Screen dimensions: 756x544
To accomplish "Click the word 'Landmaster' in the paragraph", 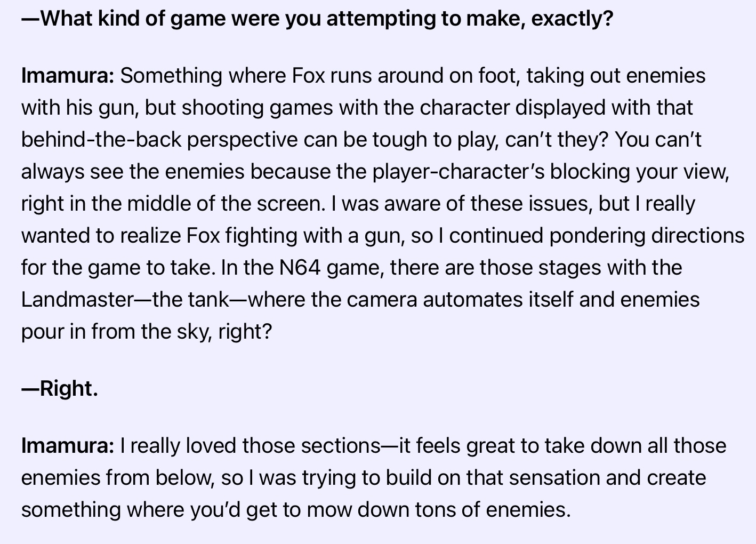I will (77, 300).
